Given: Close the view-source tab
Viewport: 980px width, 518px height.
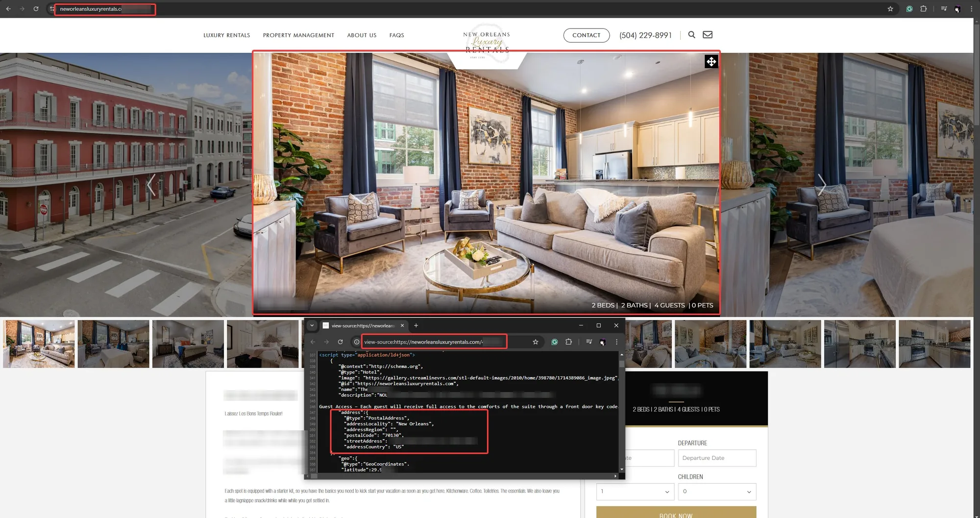Looking at the screenshot, I should tap(402, 325).
